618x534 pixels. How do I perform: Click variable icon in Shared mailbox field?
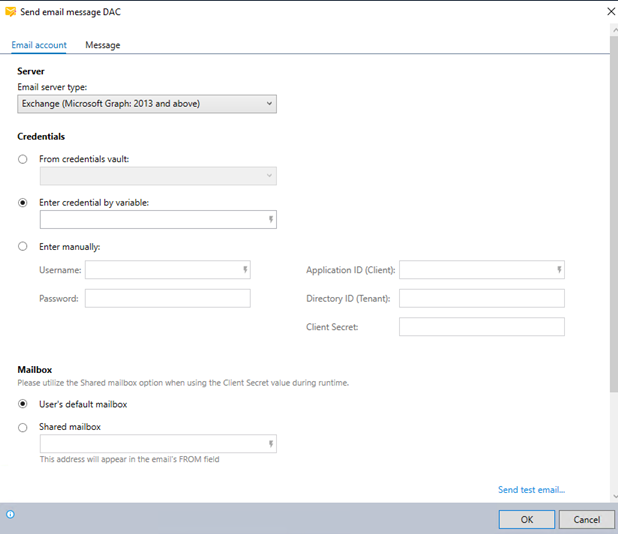click(x=271, y=444)
